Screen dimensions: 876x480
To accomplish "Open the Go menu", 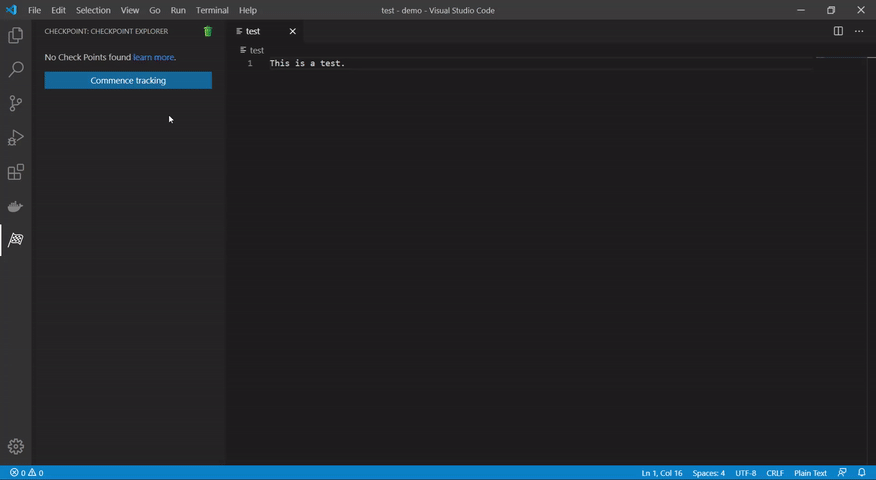I will click(x=155, y=10).
